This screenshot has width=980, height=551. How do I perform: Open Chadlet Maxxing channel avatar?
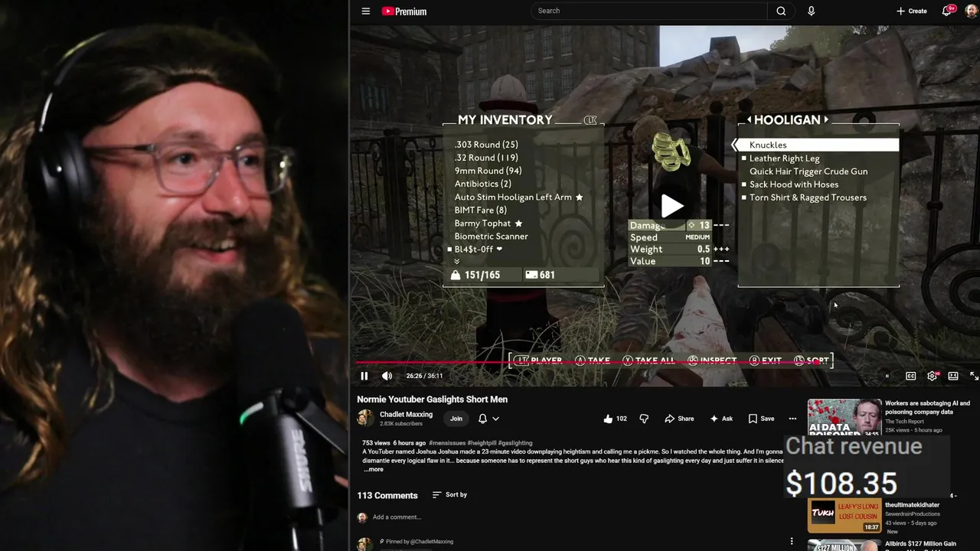pos(365,418)
